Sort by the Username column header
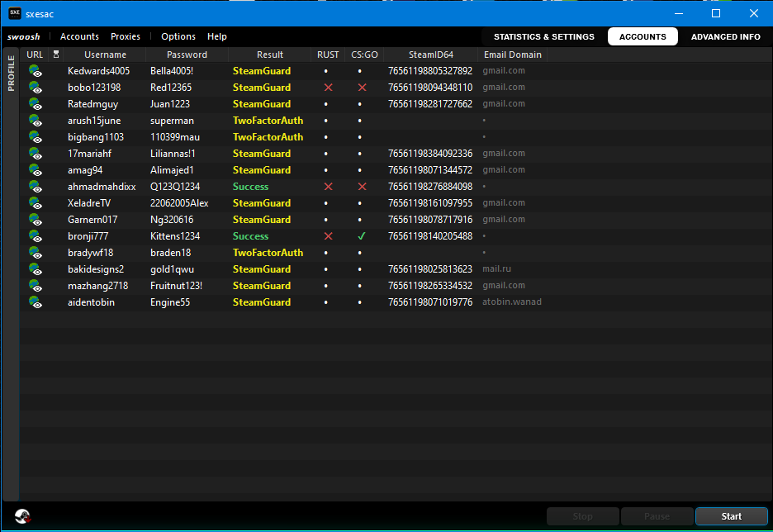773x532 pixels. pos(105,55)
